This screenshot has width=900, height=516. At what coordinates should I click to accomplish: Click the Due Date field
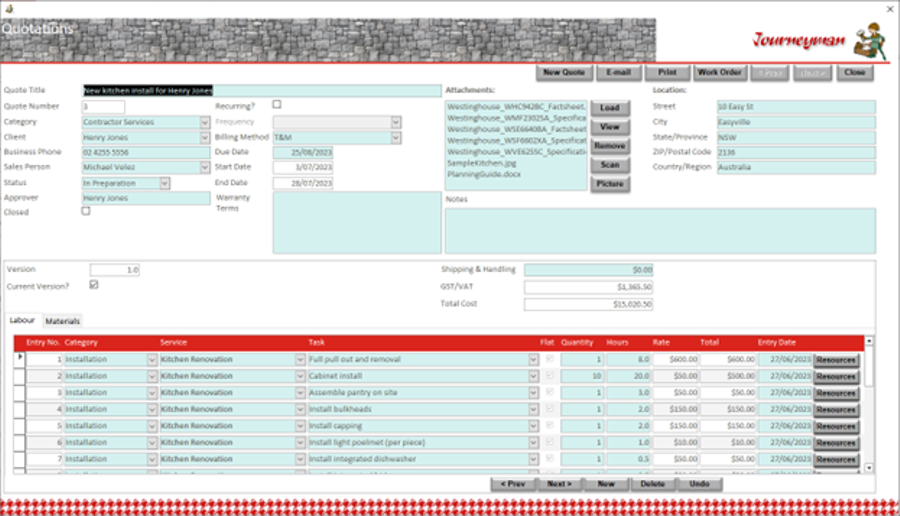[303, 153]
